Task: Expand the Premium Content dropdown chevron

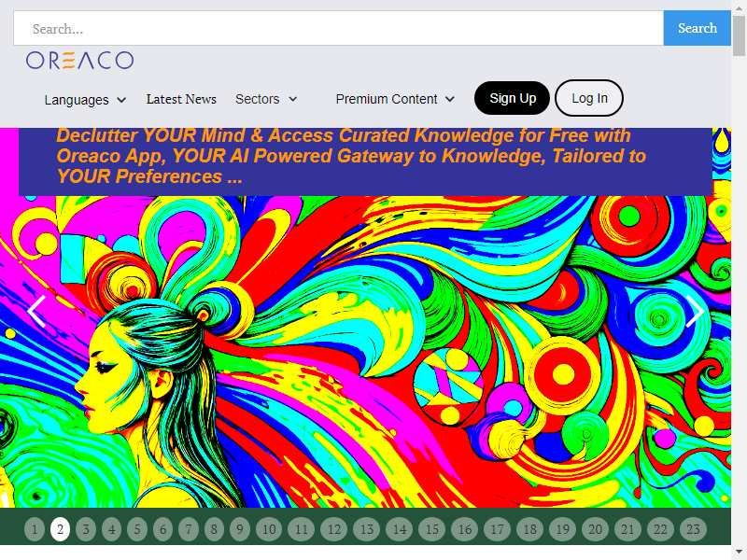Action: (x=450, y=99)
